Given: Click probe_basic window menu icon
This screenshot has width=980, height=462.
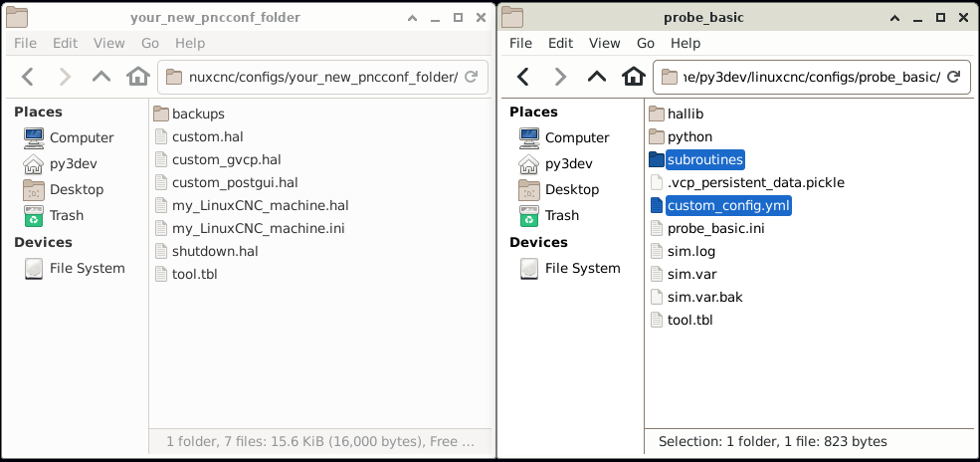Looking at the screenshot, I should (x=512, y=18).
